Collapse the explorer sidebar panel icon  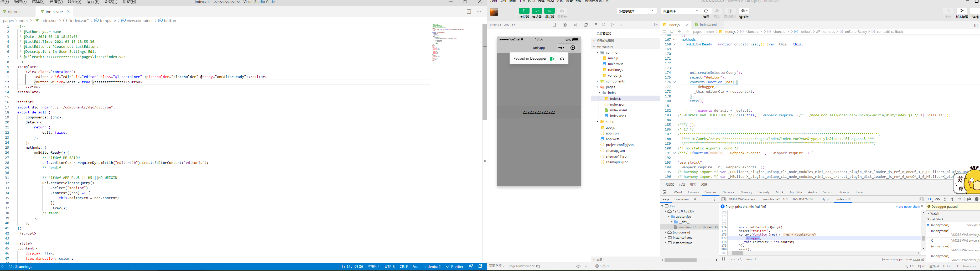[x=656, y=25]
